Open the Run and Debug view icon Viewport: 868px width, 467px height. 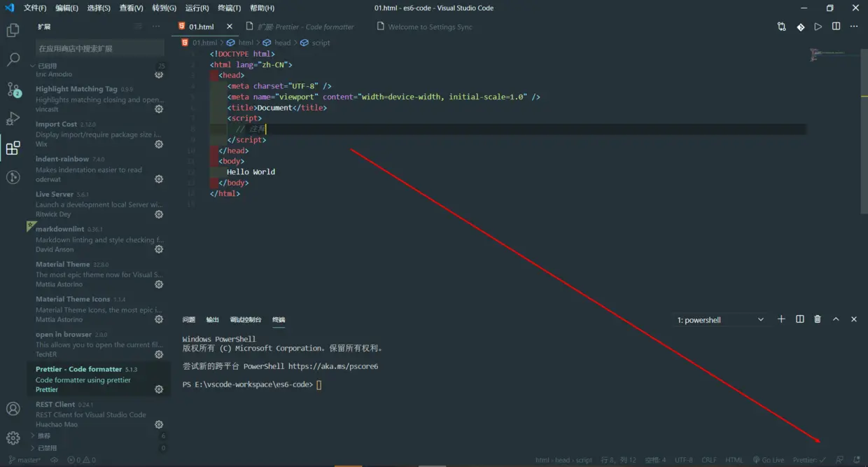pos(13,118)
